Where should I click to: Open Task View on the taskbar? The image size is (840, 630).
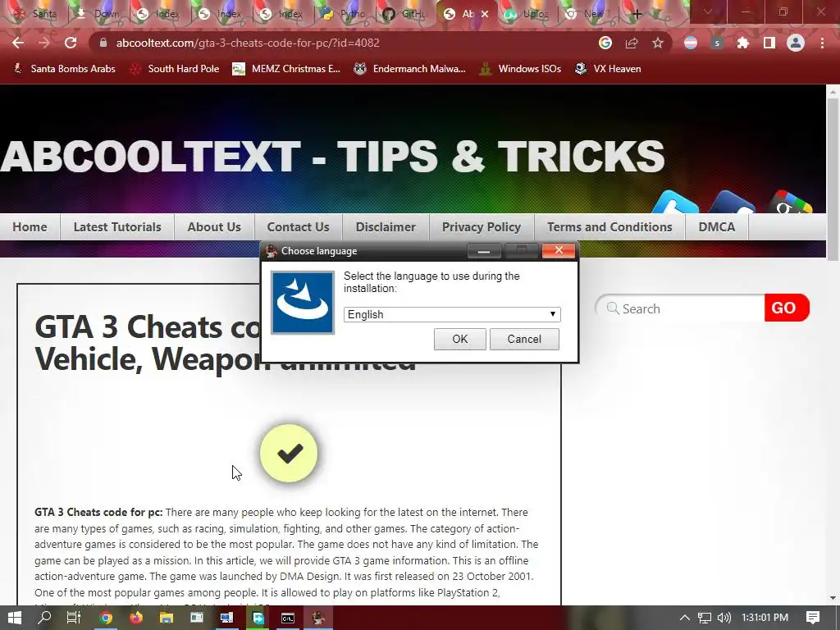pos(73,619)
